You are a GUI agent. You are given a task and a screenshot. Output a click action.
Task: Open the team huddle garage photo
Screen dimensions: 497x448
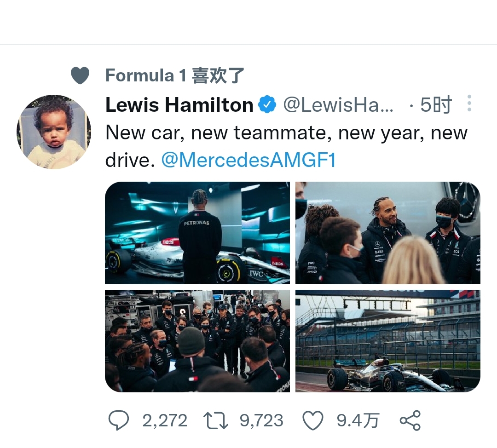[x=197, y=341]
